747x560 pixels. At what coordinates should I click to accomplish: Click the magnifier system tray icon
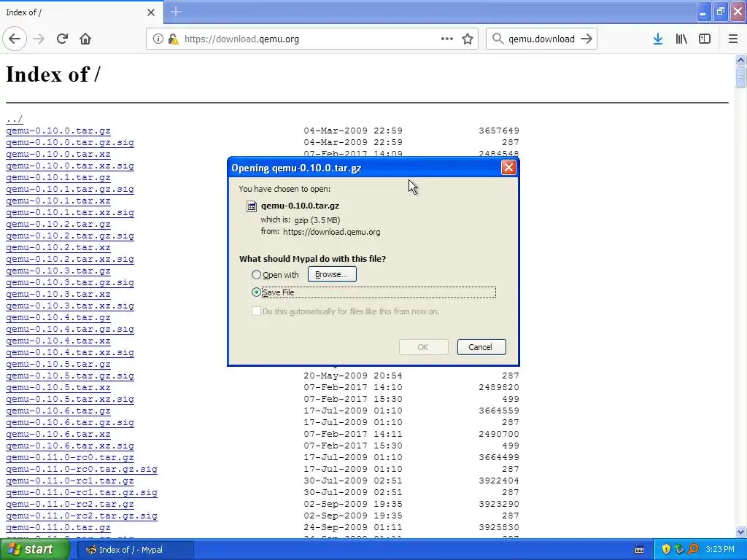point(693,550)
